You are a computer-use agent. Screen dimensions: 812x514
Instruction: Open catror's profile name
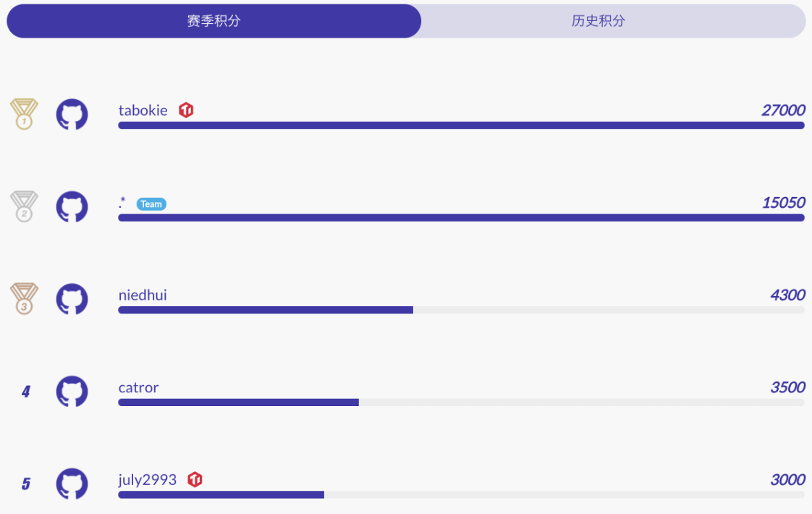coord(138,387)
